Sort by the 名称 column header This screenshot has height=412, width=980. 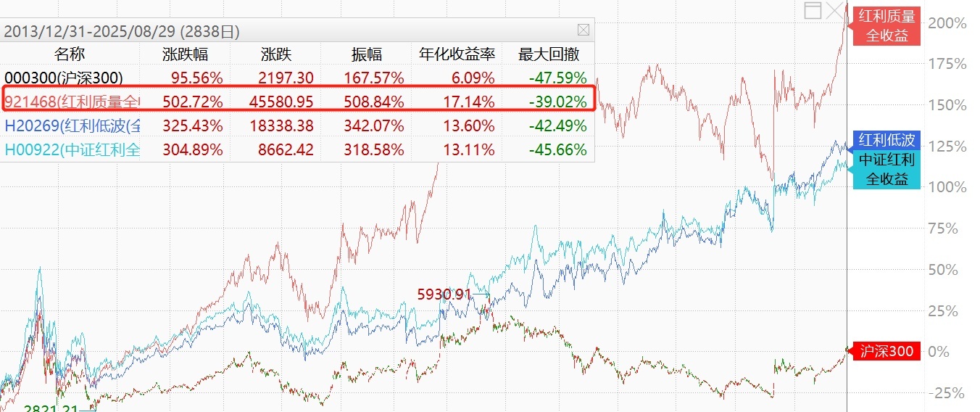click(70, 54)
